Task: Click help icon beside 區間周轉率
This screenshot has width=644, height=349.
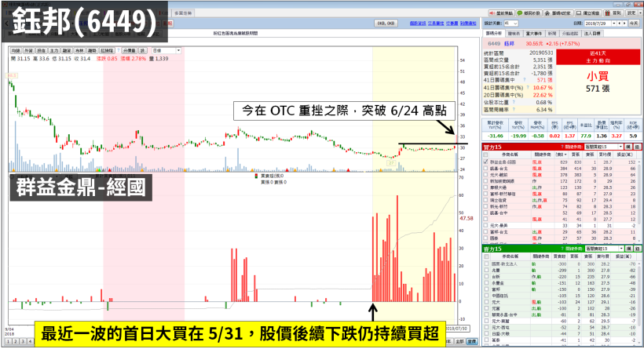Action: tap(514, 110)
